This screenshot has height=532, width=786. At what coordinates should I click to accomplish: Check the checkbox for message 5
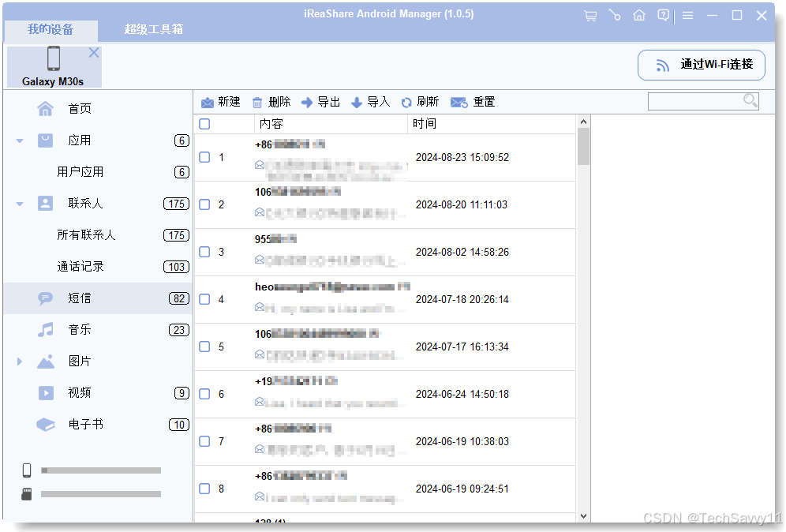204,347
